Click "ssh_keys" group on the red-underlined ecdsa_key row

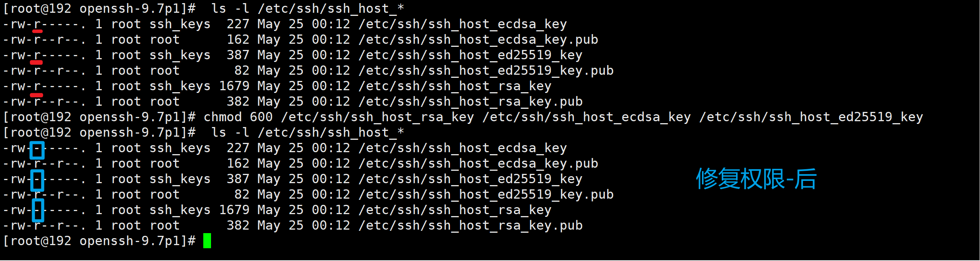[180, 24]
